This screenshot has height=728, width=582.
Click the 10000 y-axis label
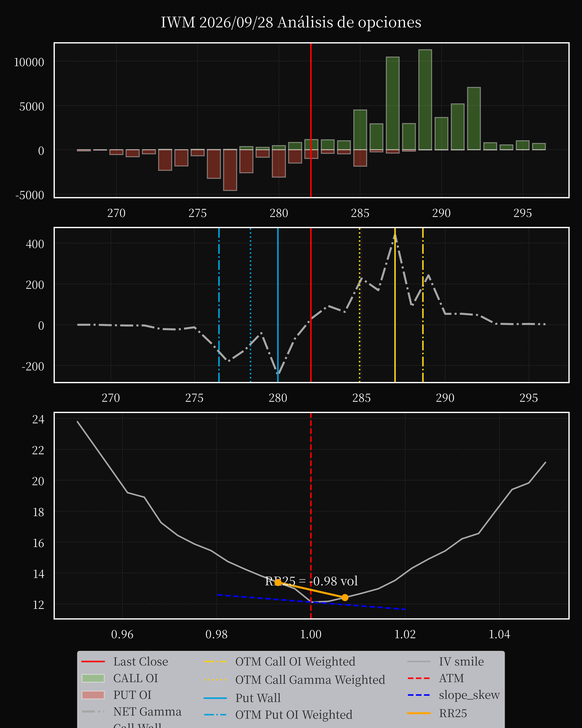[x=29, y=62]
